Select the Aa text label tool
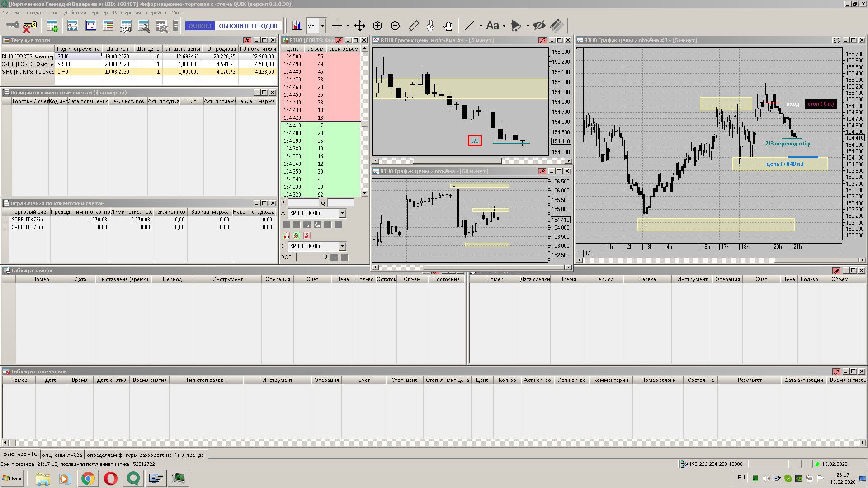The width and height of the screenshot is (868, 488). [x=493, y=26]
